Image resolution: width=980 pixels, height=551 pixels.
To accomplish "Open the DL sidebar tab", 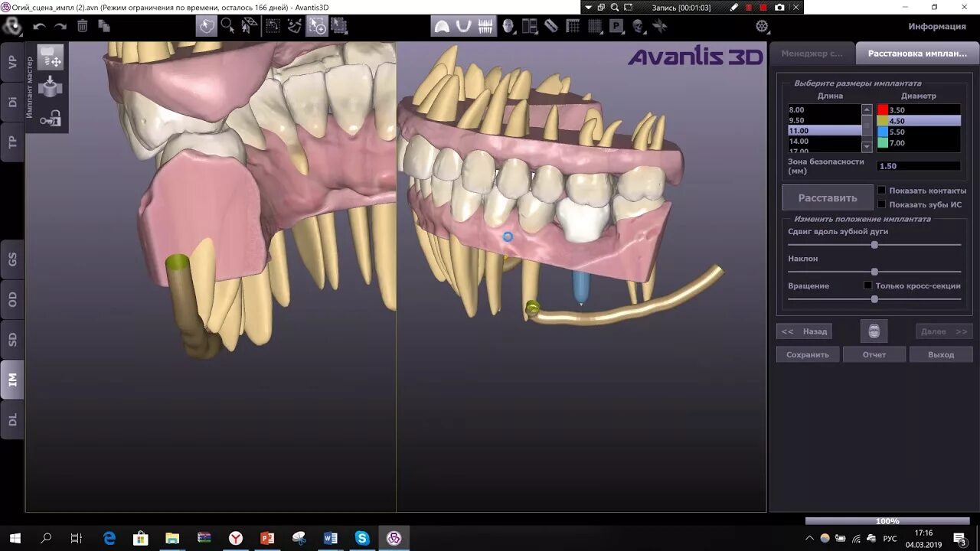I will point(12,419).
